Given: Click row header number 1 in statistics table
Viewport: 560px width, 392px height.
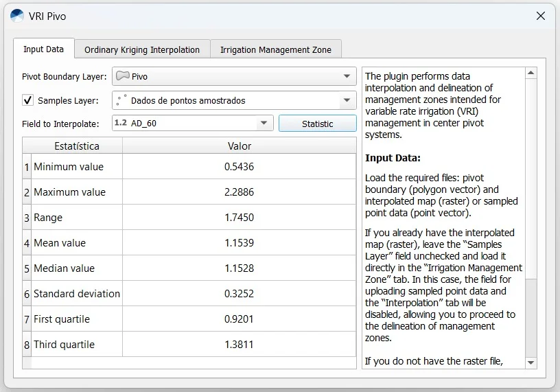Looking at the screenshot, I should (x=27, y=167).
